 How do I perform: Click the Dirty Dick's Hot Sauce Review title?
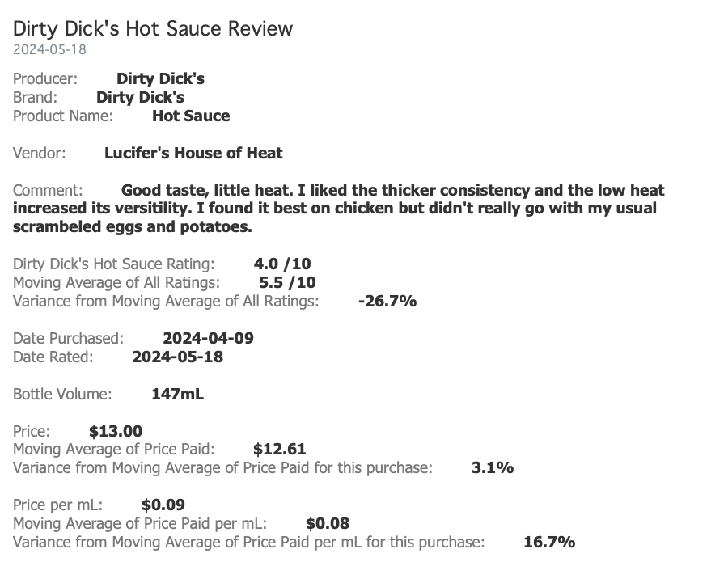pos(153,29)
